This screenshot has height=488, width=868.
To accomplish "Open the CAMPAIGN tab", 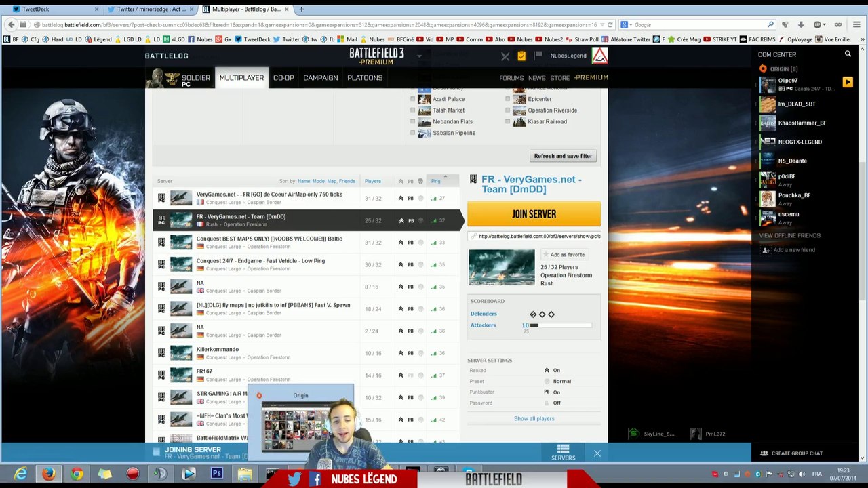I will coord(321,78).
